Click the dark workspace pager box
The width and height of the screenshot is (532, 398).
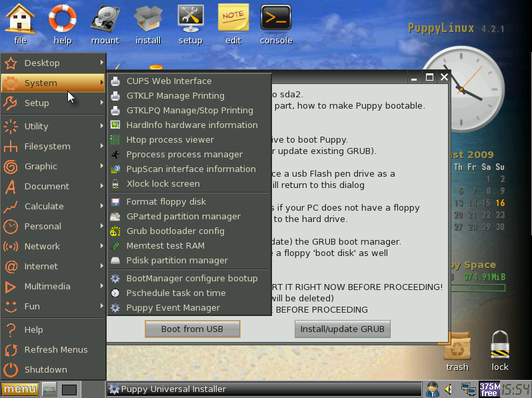(x=69, y=389)
